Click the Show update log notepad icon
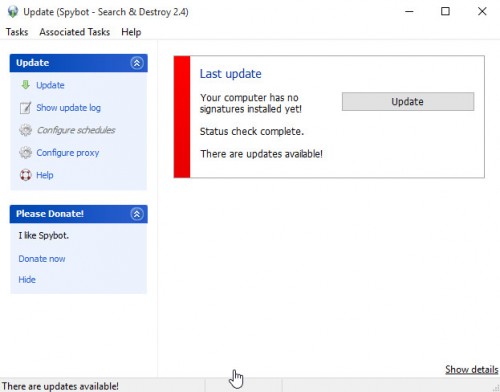 pyautogui.click(x=25, y=108)
